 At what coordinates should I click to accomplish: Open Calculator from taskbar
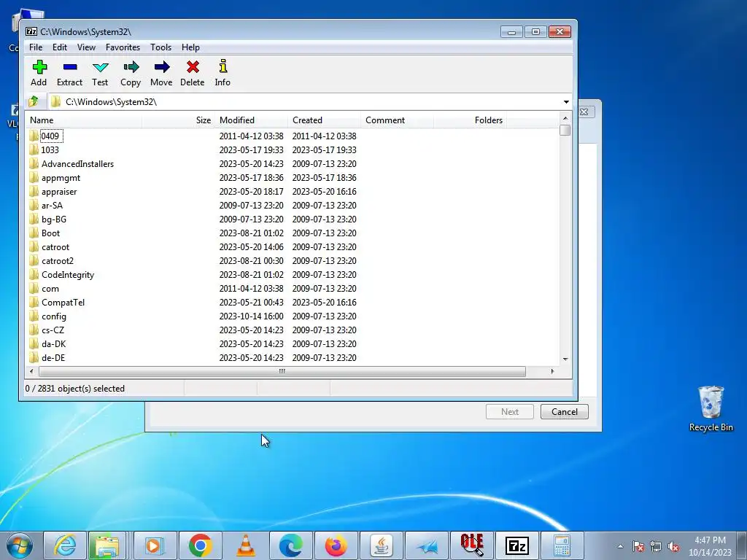click(x=562, y=545)
